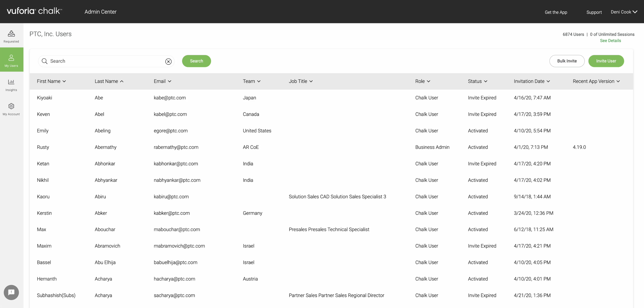Click Invite Expired status for sacharya@ptc.com
This screenshot has height=308, width=644.
click(x=482, y=295)
